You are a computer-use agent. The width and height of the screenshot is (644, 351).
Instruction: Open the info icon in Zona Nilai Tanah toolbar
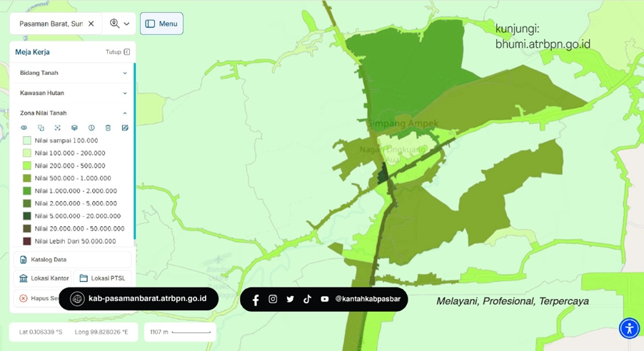(91, 128)
